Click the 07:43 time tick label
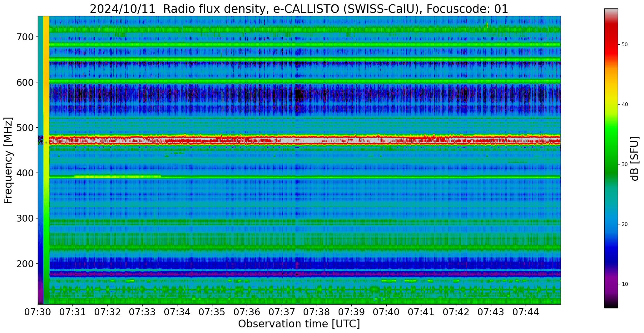The height and width of the screenshot is (333, 644). coord(491,311)
